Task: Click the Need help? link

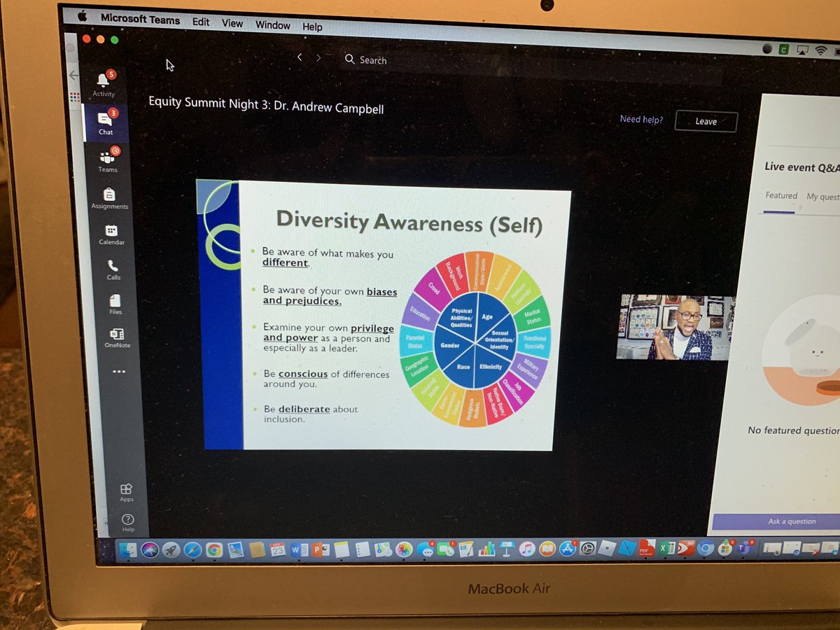Action: (x=641, y=119)
